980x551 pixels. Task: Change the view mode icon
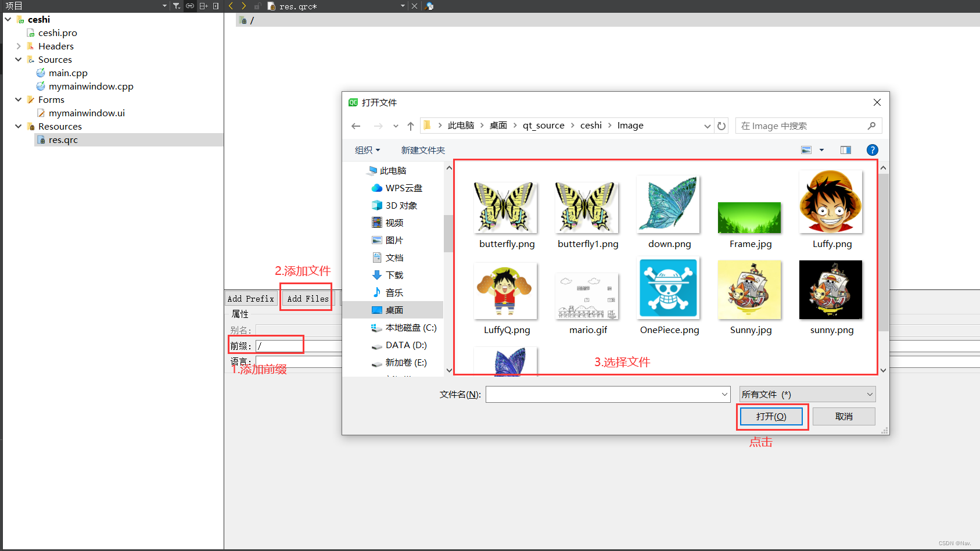[x=806, y=150]
